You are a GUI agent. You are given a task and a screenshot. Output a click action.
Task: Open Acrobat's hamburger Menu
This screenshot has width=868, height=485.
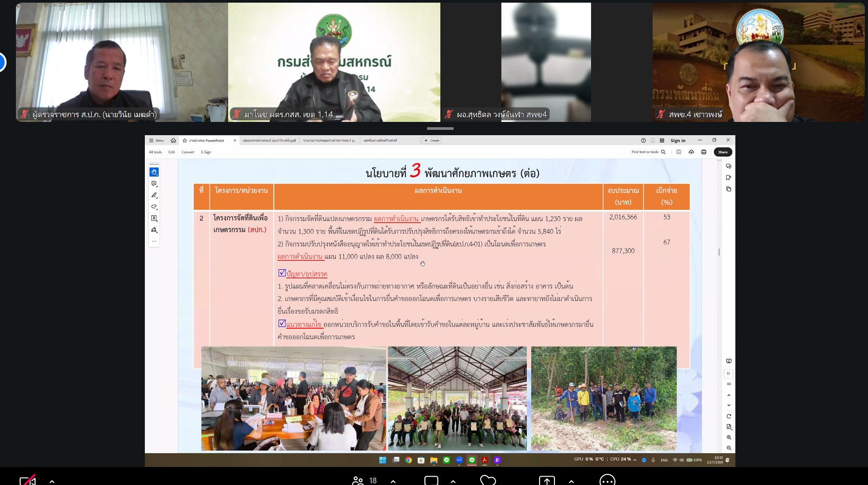point(157,140)
